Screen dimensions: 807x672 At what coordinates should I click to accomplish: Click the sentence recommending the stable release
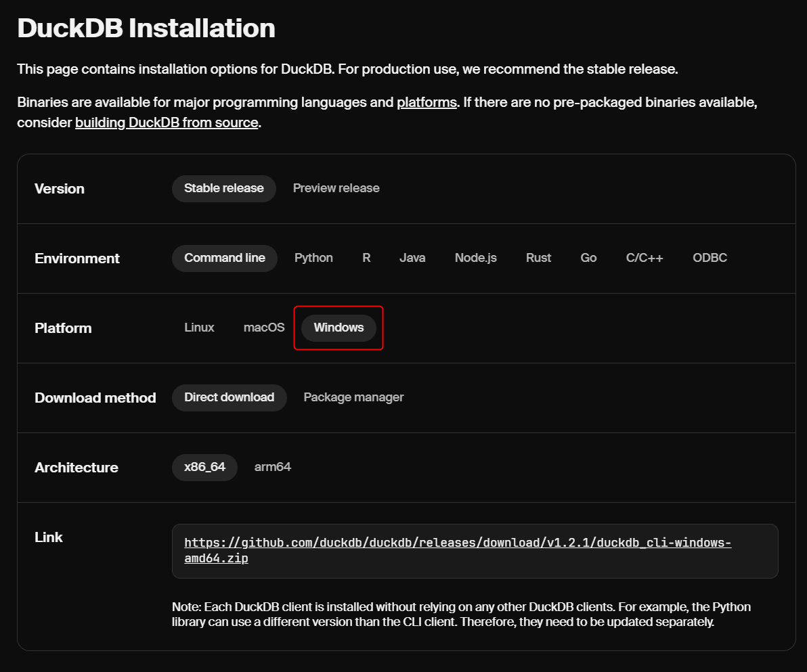point(508,69)
